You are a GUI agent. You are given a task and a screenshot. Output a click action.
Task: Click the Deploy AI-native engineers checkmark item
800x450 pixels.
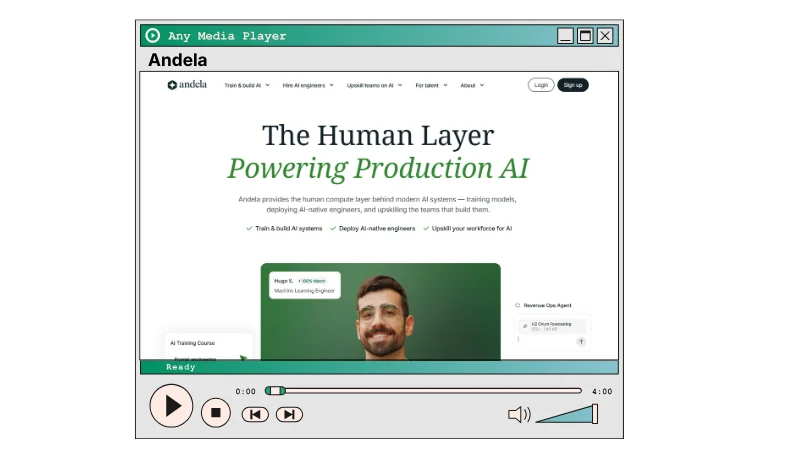click(333, 228)
